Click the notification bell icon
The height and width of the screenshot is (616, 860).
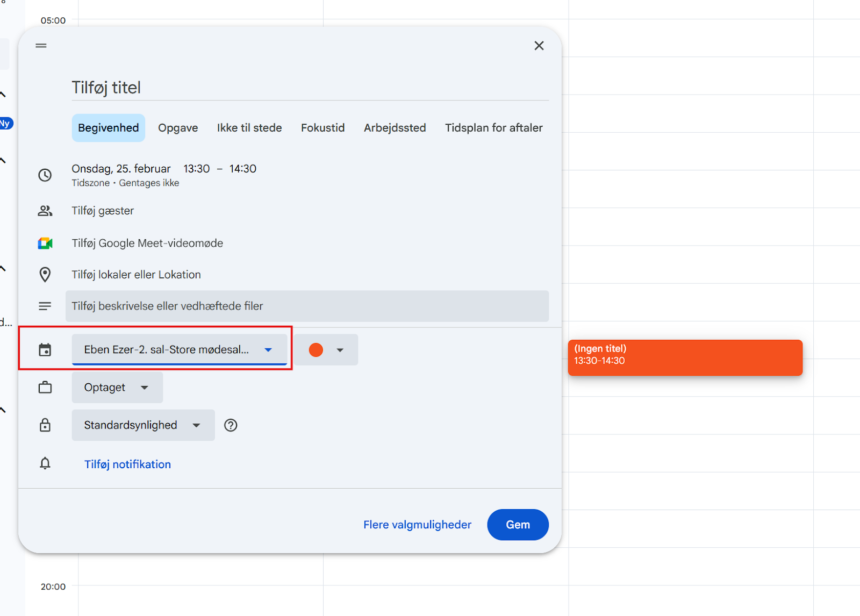45,463
